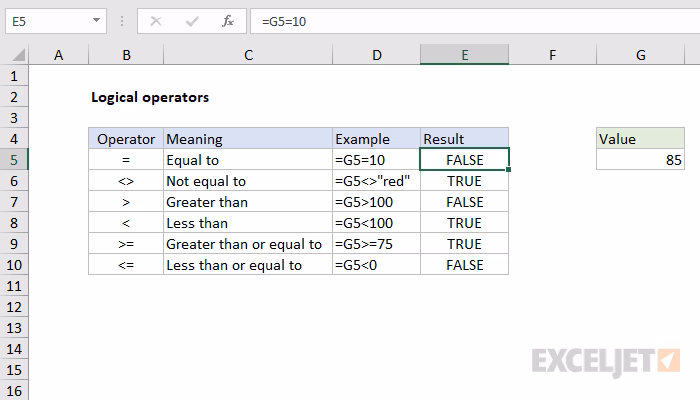Select row 12 header
700x400 pixels.
[x=14, y=307]
